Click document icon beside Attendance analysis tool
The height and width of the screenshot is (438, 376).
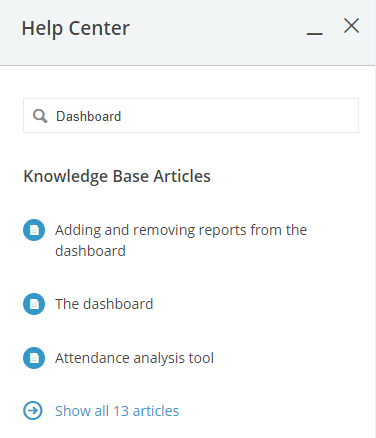point(34,358)
